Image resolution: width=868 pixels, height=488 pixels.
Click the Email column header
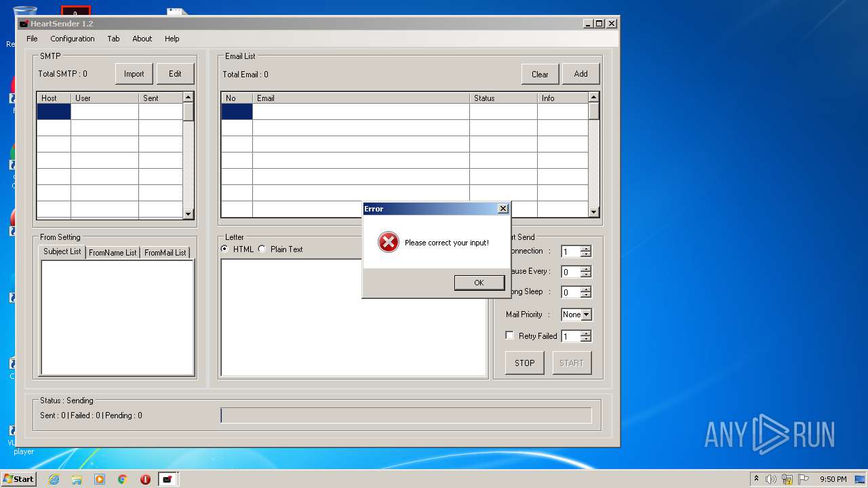point(361,98)
